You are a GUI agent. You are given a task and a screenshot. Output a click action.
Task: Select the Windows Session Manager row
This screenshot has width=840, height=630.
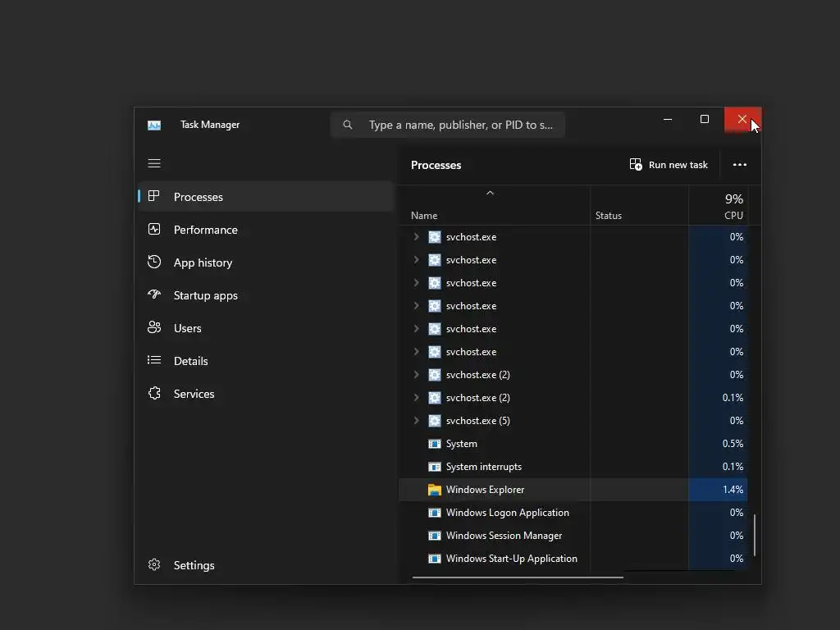[x=573, y=536]
